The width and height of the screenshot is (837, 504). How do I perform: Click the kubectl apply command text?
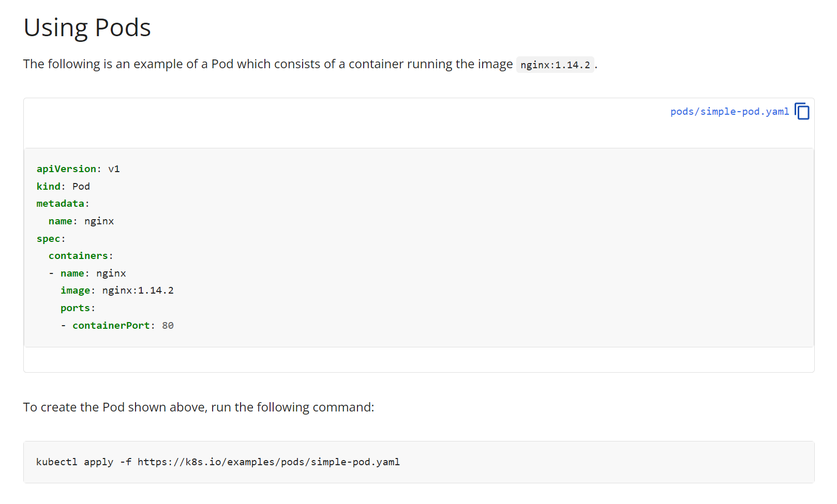[x=218, y=462]
